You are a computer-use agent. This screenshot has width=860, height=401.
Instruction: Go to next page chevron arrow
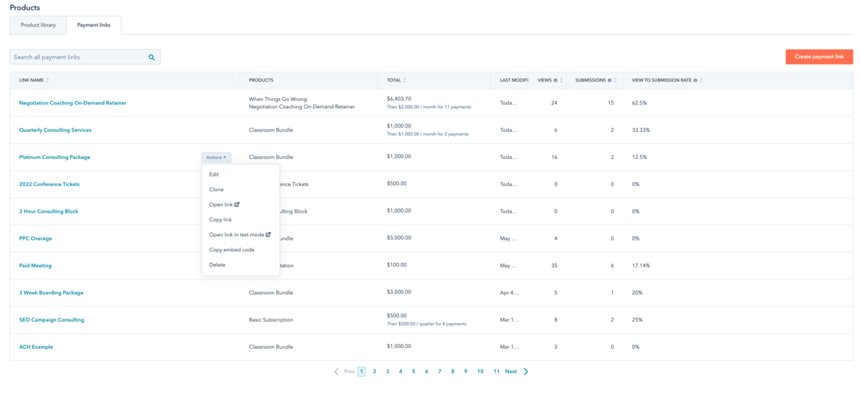click(526, 371)
